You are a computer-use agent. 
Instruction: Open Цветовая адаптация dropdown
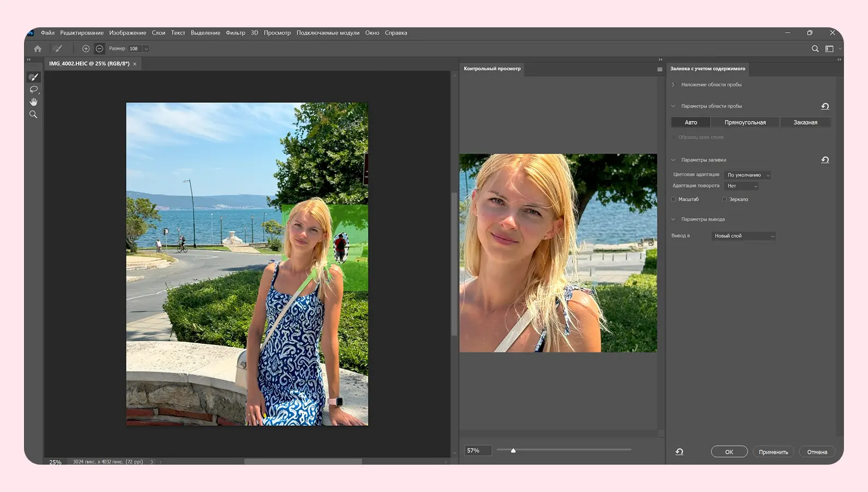point(747,175)
